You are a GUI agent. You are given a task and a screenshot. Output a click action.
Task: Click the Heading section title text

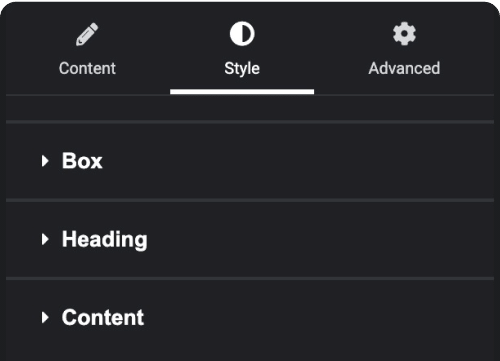click(105, 240)
